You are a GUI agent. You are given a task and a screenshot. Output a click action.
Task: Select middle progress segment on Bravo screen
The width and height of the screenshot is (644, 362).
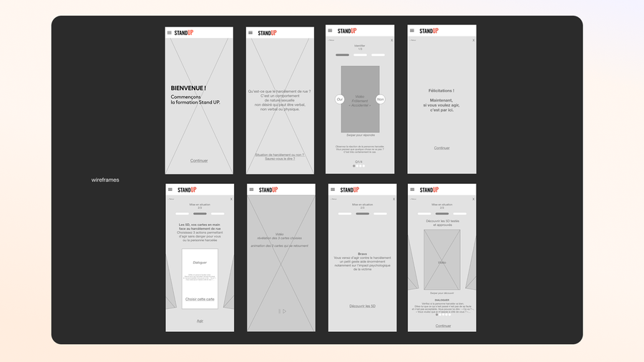[363, 214]
